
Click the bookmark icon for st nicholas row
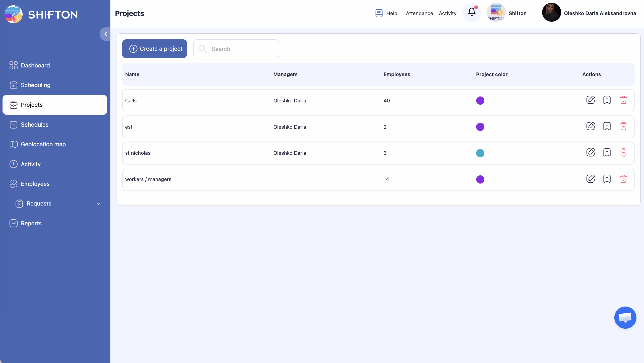(x=607, y=153)
